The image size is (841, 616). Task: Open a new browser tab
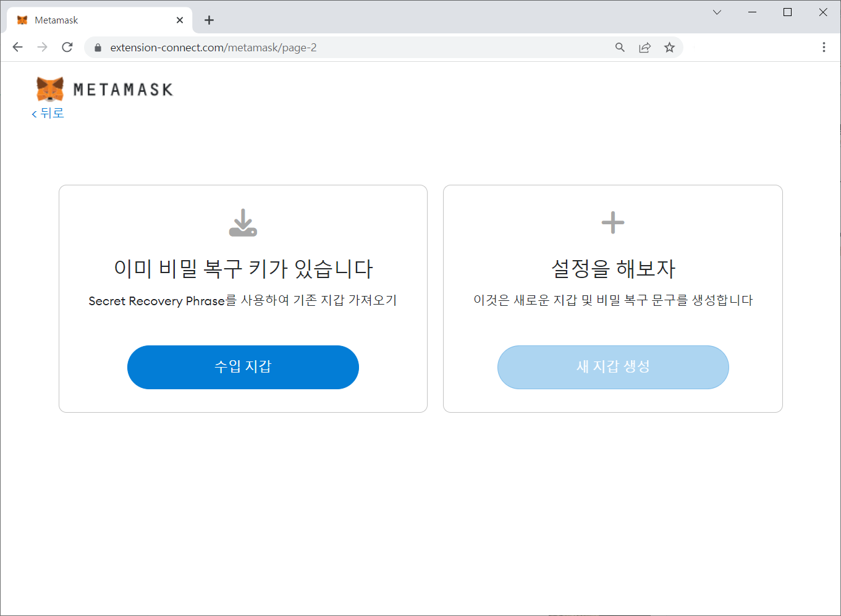(x=209, y=20)
